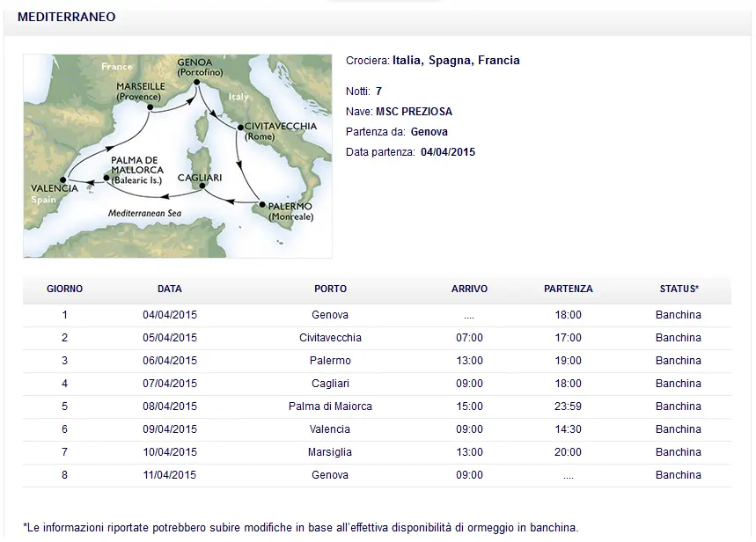Screen dimensions: 756x542
Task: Click the 'Valencia' port cell
Action: click(330, 429)
